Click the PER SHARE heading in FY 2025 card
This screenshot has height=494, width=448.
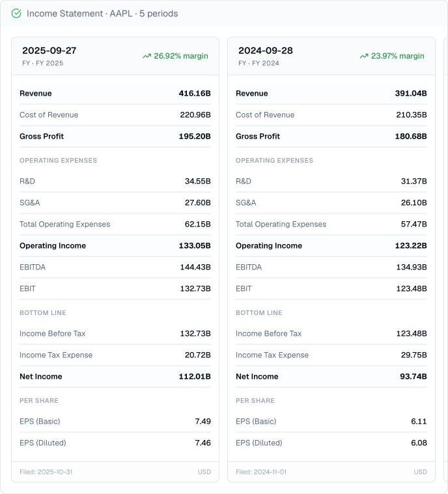coord(39,400)
